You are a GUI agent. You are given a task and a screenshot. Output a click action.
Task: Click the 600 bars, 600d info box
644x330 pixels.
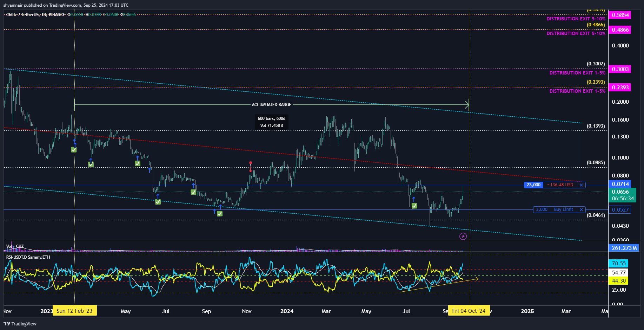[x=272, y=122]
